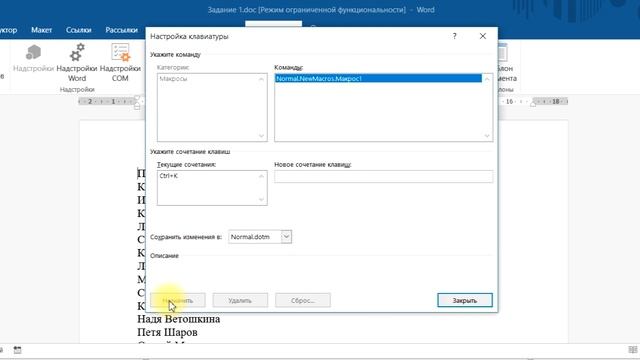
Task: Click the new shortcut key input field
Action: [383, 177]
